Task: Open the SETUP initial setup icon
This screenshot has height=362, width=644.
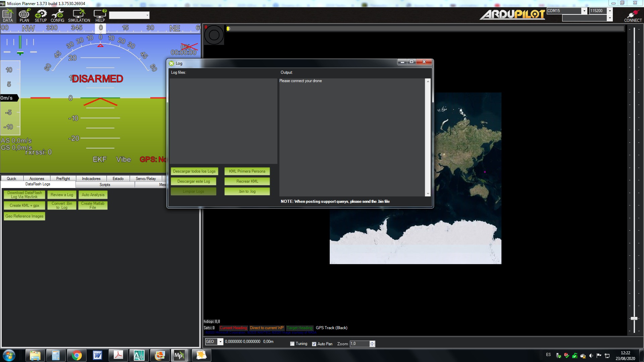Action: click(x=41, y=15)
